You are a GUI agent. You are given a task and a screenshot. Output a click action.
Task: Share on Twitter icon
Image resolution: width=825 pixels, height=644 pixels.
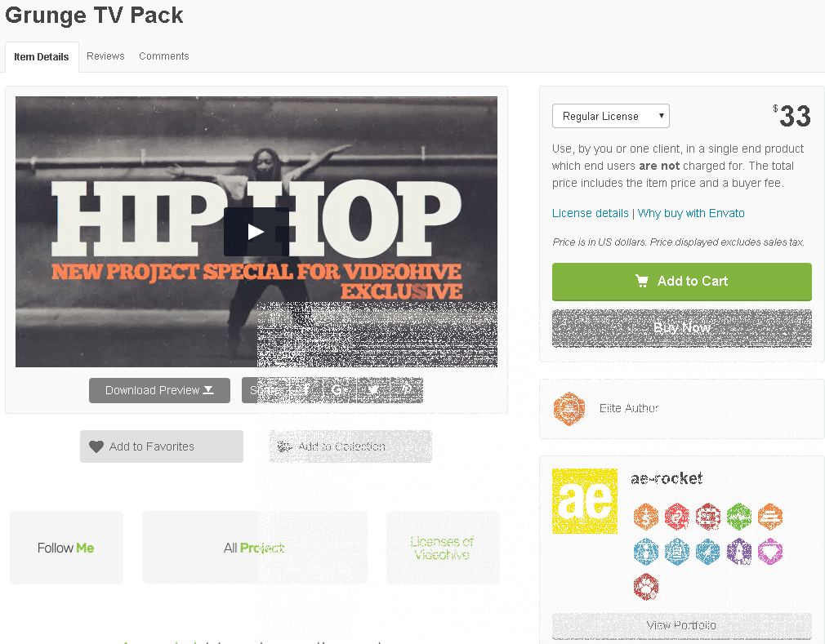[373, 390]
